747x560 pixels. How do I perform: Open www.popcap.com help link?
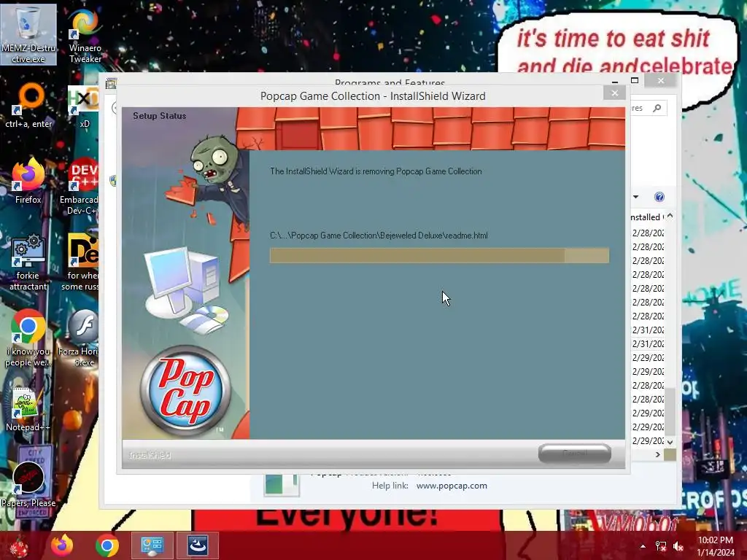point(452,486)
